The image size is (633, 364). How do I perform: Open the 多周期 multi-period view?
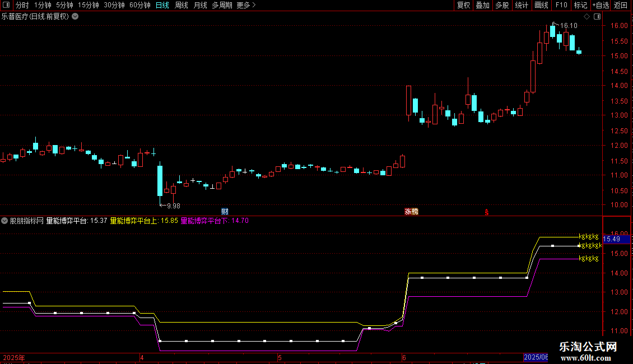(222, 5)
